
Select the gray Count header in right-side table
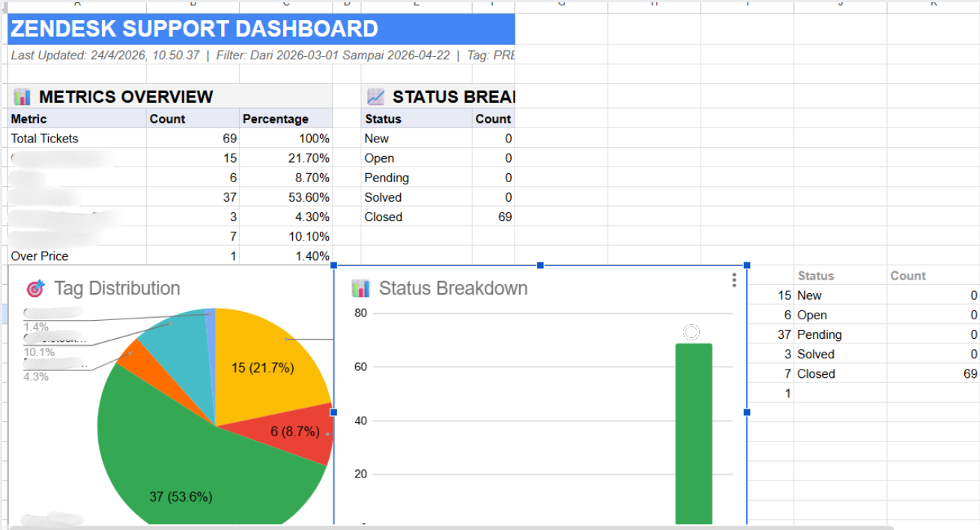click(934, 276)
